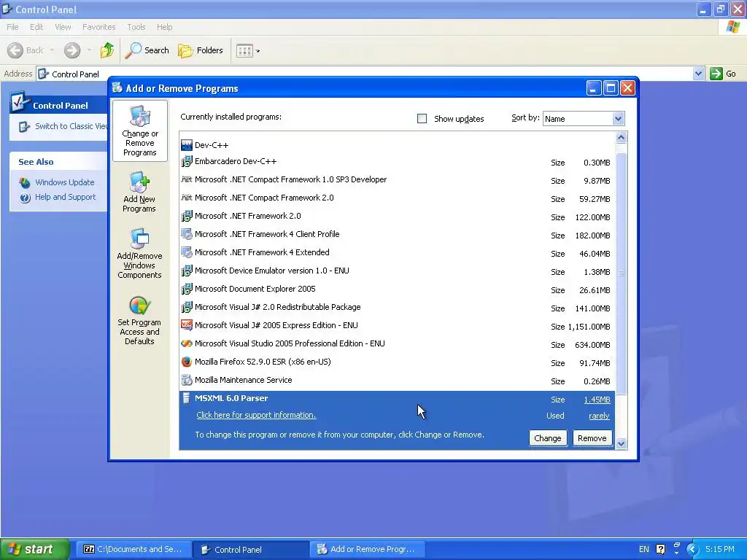
Task: Click Visual J# 2005 Express Edition icon
Action: [x=187, y=325]
